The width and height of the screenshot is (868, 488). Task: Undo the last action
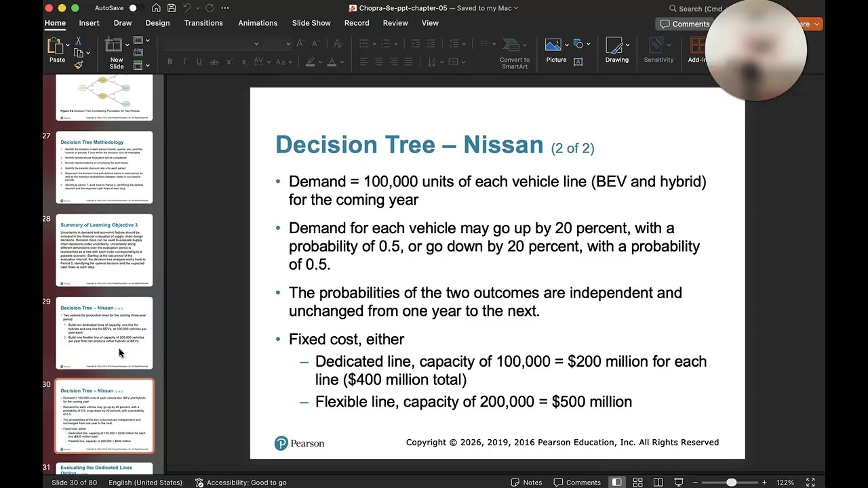pos(188,8)
